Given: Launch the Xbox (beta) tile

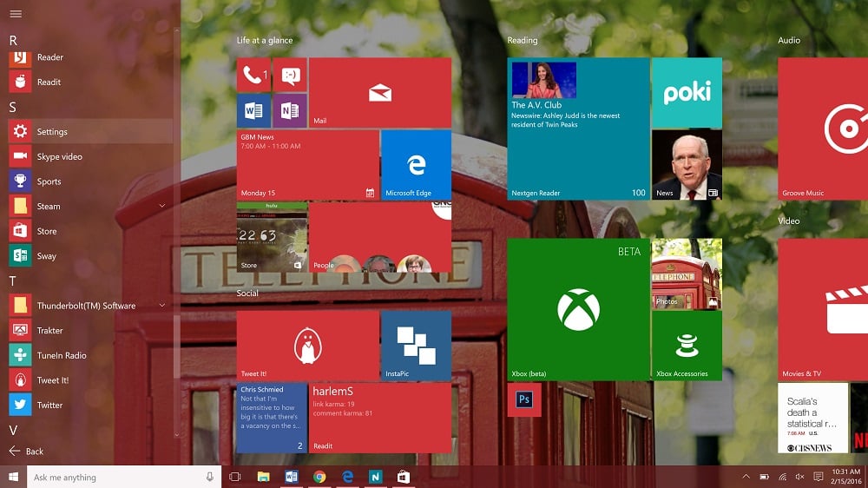Looking at the screenshot, I should pos(578,310).
